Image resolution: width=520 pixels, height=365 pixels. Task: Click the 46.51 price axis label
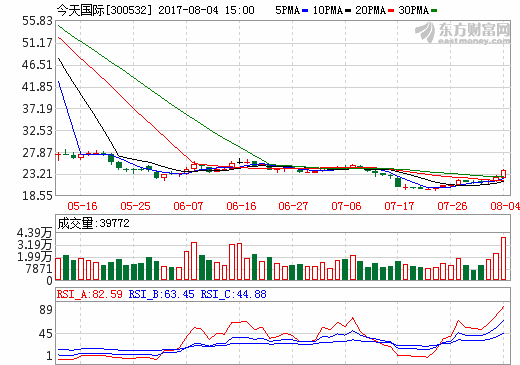37,65
